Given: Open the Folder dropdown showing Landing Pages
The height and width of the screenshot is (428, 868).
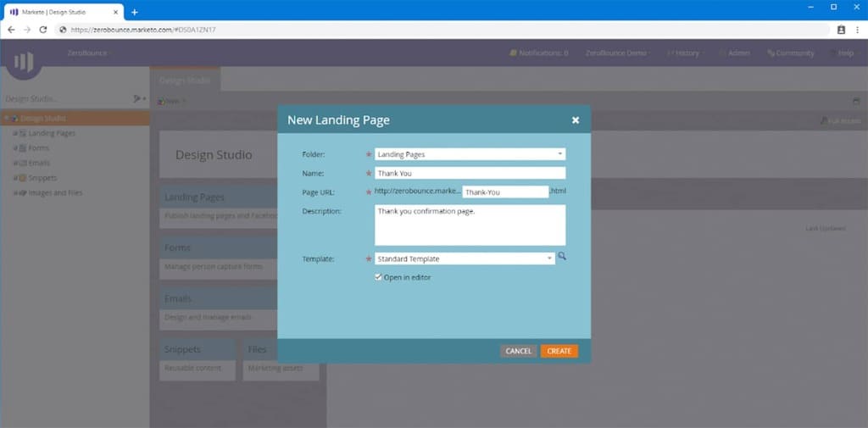Looking at the screenshot, I should coord(470,154).
